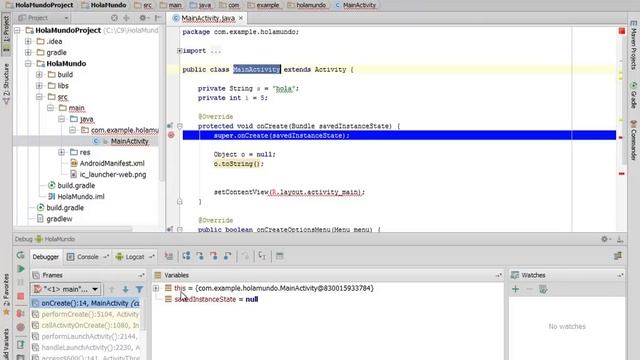Select savedInstanceState variable row
The width and height of the screenshot is (640, 360).
tap(211, 299)
